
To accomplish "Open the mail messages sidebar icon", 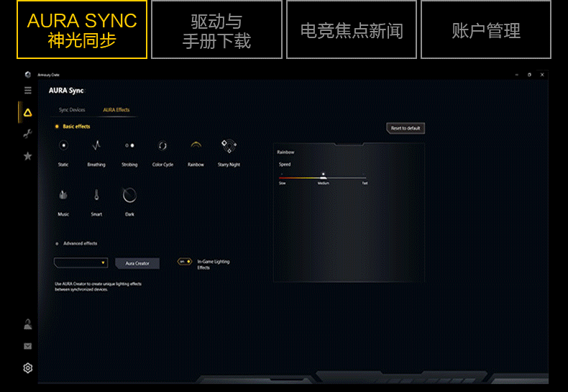I will pos(28,346).
